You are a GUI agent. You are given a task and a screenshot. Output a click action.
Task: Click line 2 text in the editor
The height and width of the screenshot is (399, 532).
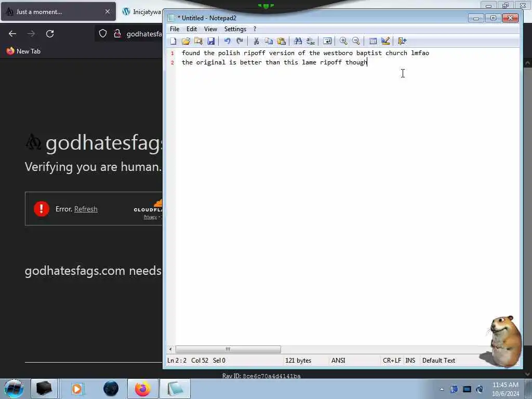pos(274,62)
